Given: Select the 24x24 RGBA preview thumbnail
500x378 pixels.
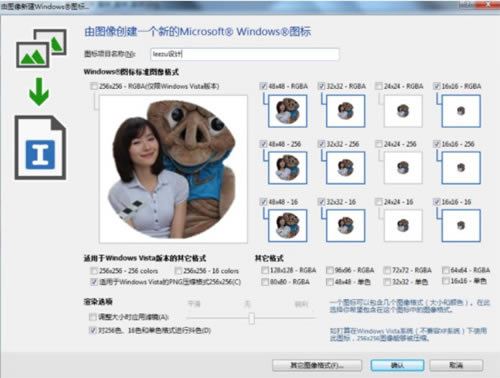Looking at the screenshot, I should tap(403, 111).
